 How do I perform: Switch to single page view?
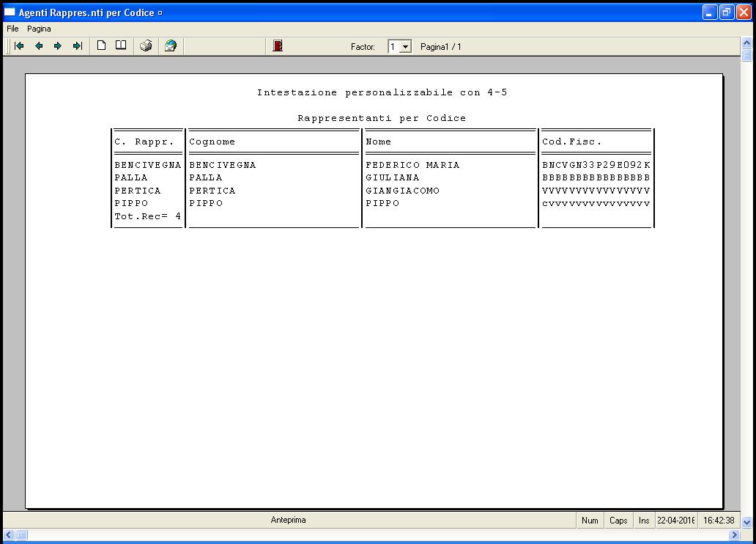[x=102, y=46]
